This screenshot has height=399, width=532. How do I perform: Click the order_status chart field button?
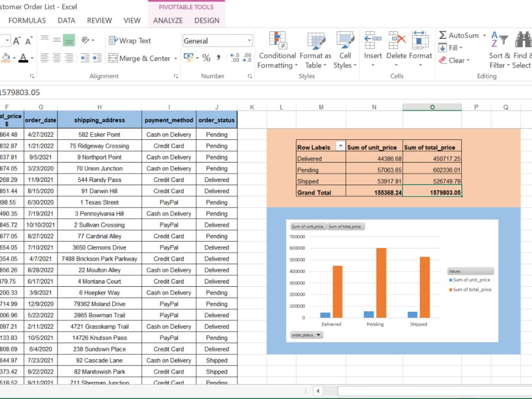307,335
